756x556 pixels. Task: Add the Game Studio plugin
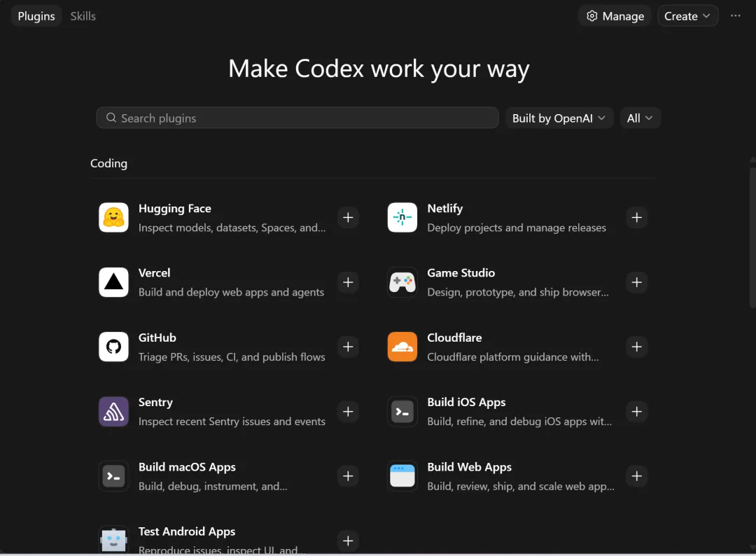(x=636, y=282)
